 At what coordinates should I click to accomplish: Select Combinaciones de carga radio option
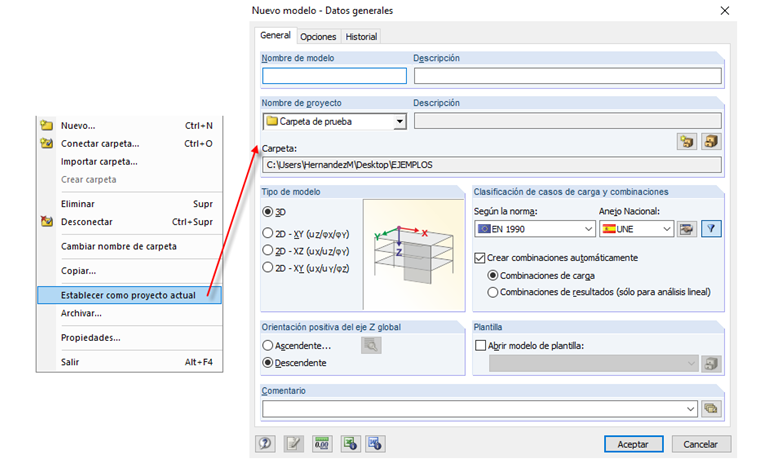point(493,276)
